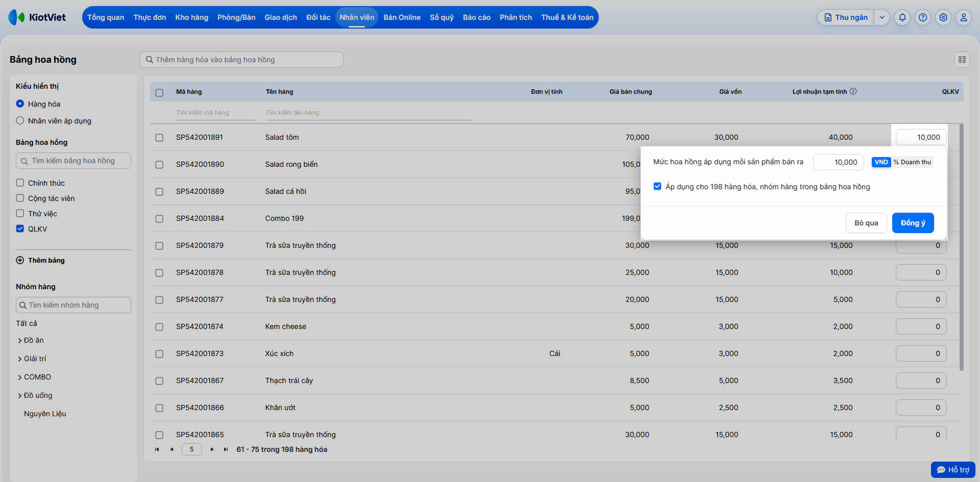The width and height of the screenshot is (980, 482).
Task: Select the Nguyên Liệu group
Action: 45,414
